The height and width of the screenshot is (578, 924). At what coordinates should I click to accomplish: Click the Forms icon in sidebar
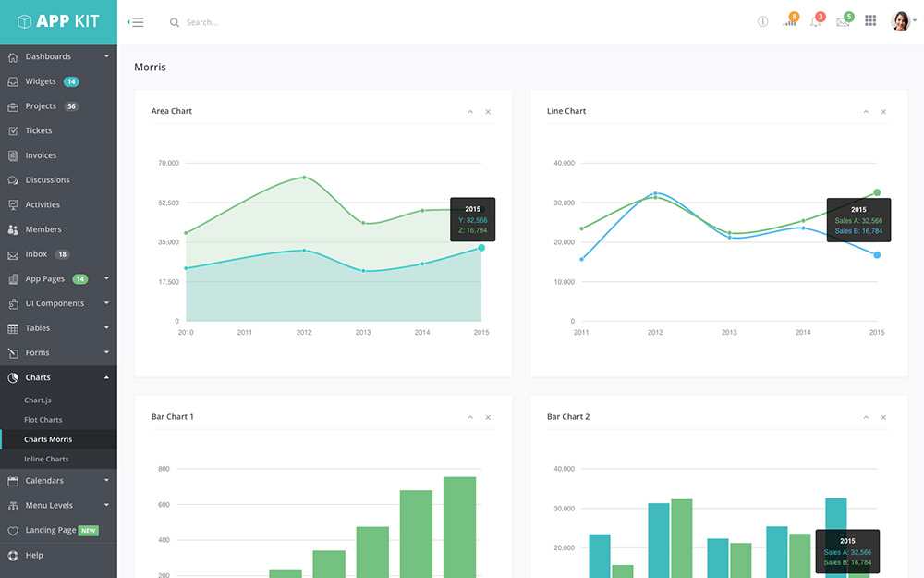point(13,353)
